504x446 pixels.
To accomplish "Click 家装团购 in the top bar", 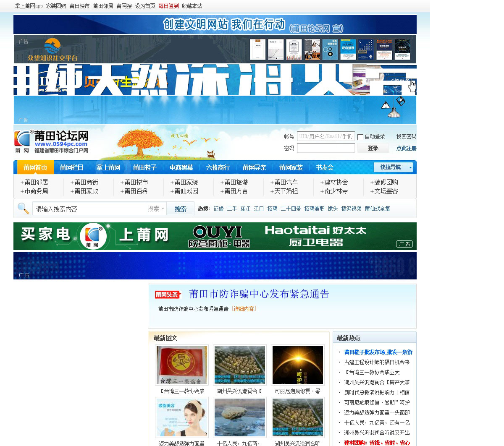I will (x=56, y=6).
